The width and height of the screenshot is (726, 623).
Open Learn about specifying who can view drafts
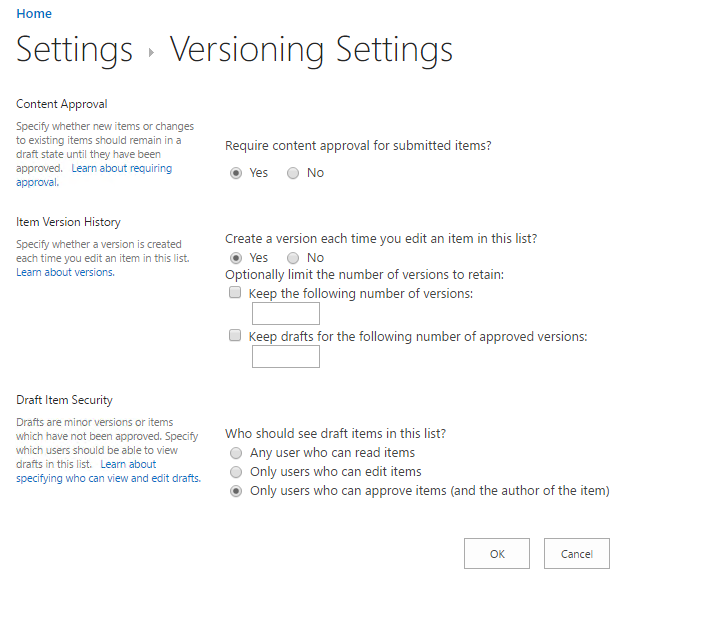[x=108, y=478]
